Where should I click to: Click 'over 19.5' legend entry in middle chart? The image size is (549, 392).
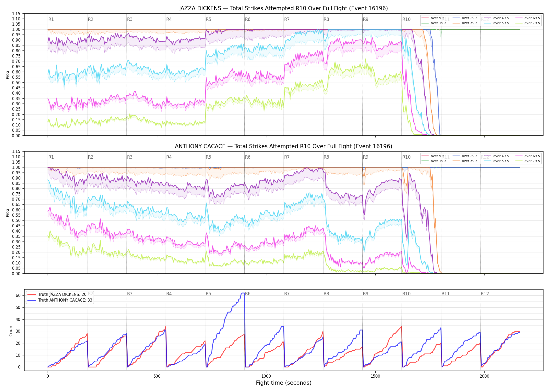[x=434, y=161]
